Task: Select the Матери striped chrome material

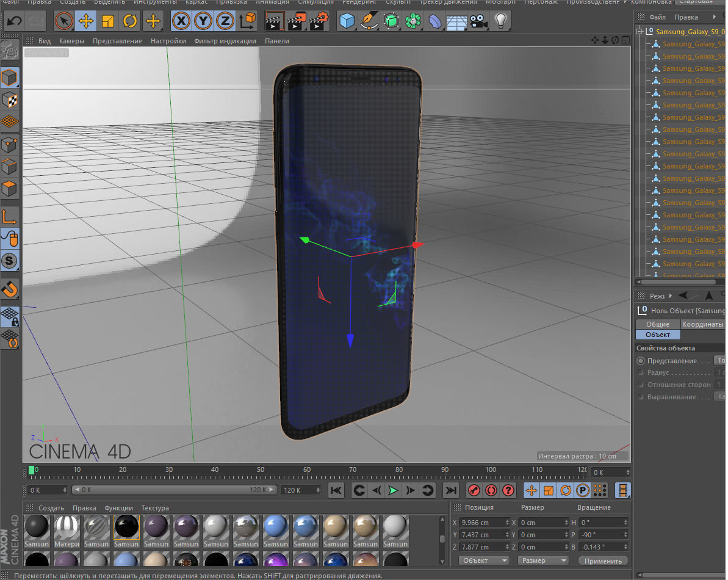Action: point(67,527)
